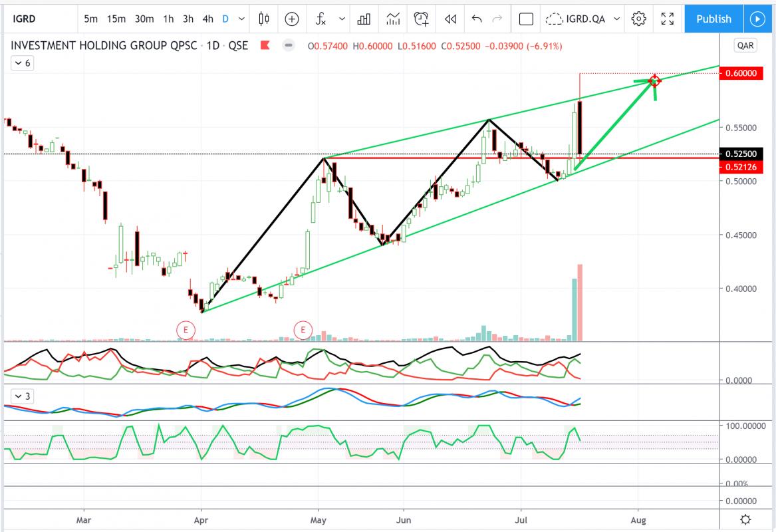Select the 15m timeframe

click(116, 19)
